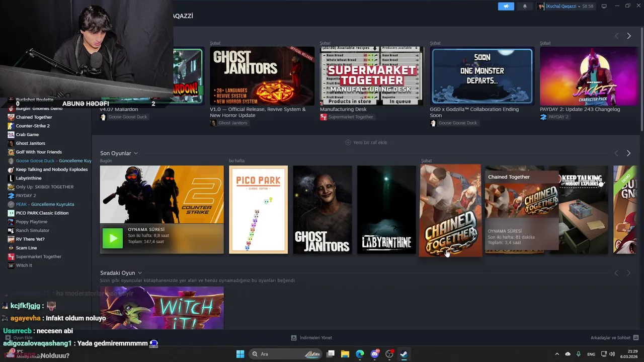
Task: Select Burglin' Gnomes Demo in library list
Action: (39, 109)
